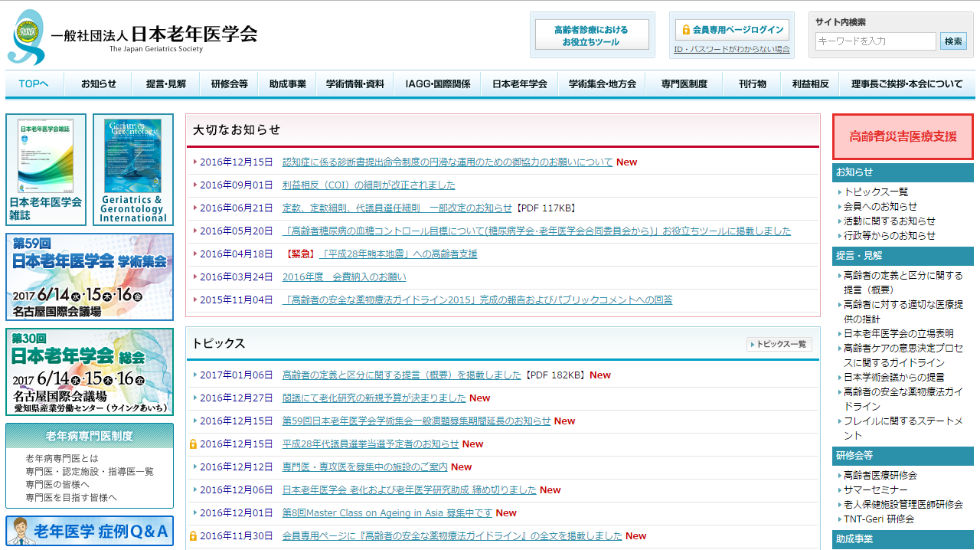Open 定款、定款細則、代議員選任細則 link

[x=397, y=208]
